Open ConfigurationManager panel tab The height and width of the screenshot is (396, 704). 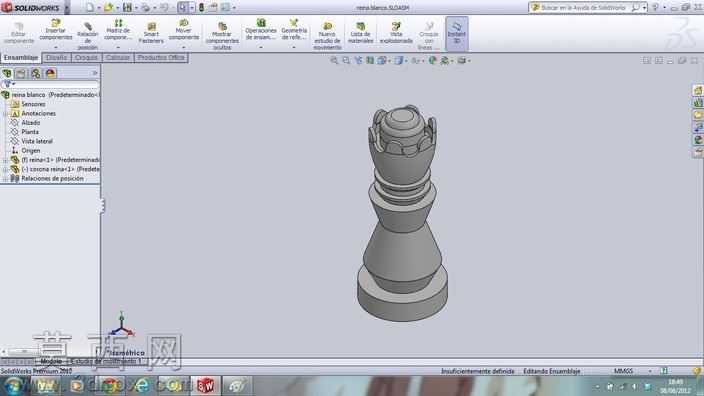tap(35, 73)
